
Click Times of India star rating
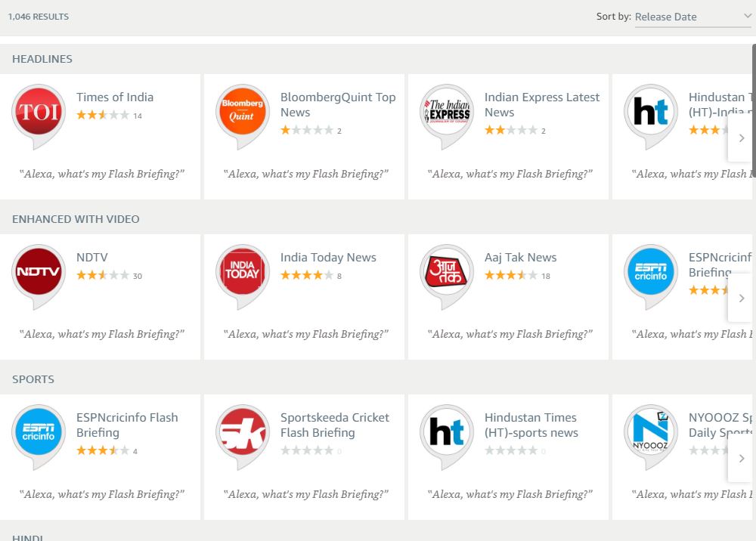[x=103, y=115]
